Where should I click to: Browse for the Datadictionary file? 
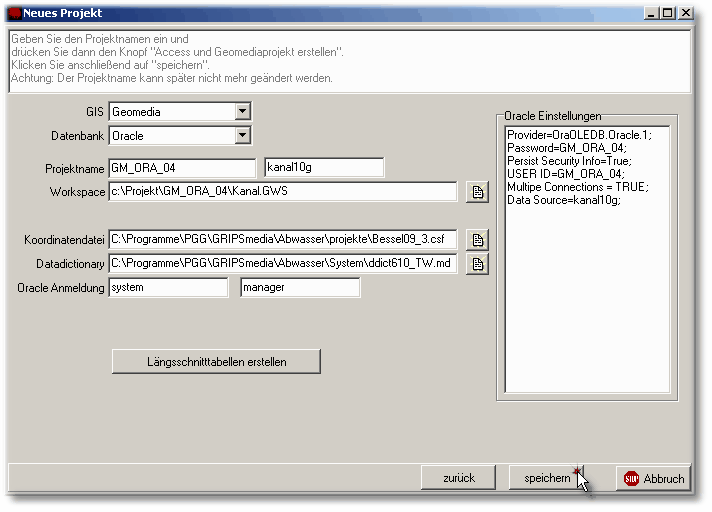478,264
